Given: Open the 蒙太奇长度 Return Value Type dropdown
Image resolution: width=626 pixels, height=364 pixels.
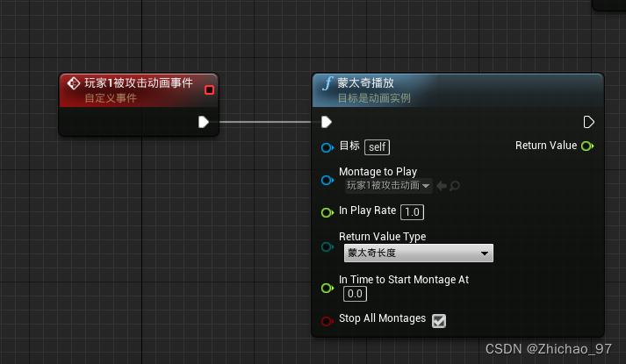Looking at the screenshot, I should click(419, 253).
